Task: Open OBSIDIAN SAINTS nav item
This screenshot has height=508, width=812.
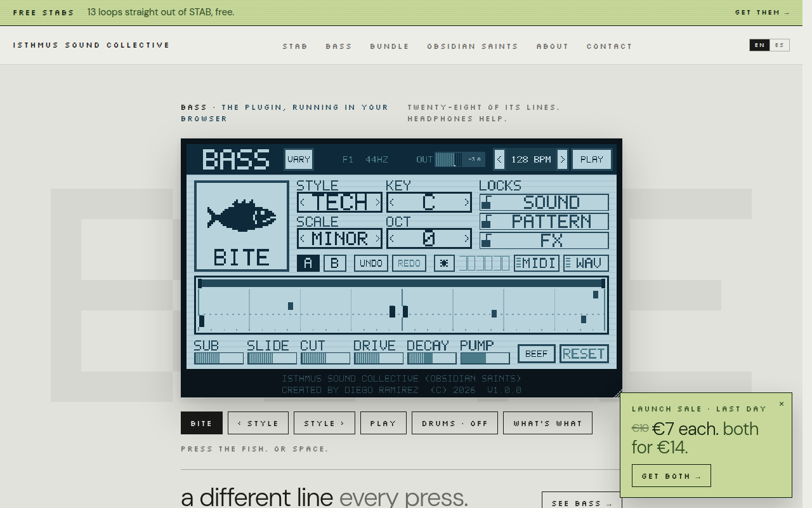Action: [x=473, y=46]
